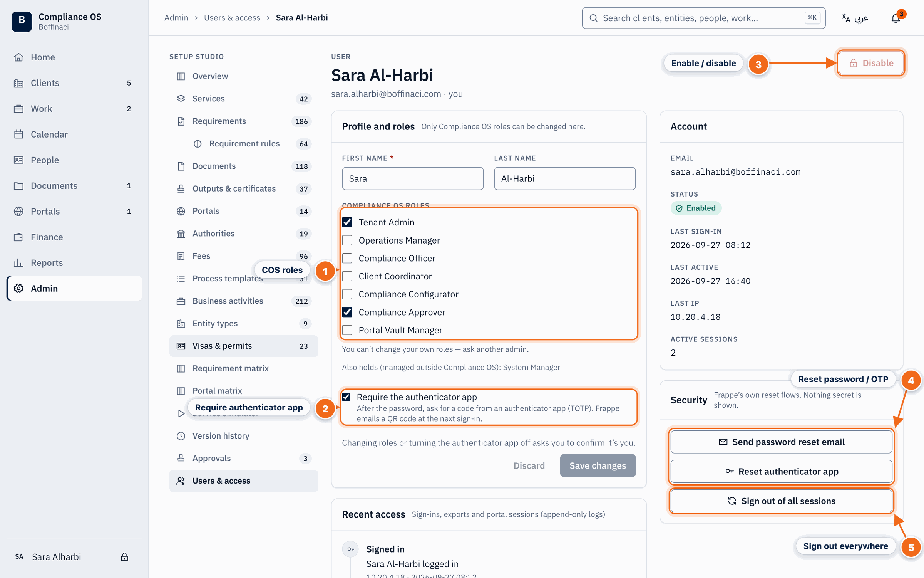Click the Last Name field
This screenshot has height=578, width=924.
(x=565, y=178)
